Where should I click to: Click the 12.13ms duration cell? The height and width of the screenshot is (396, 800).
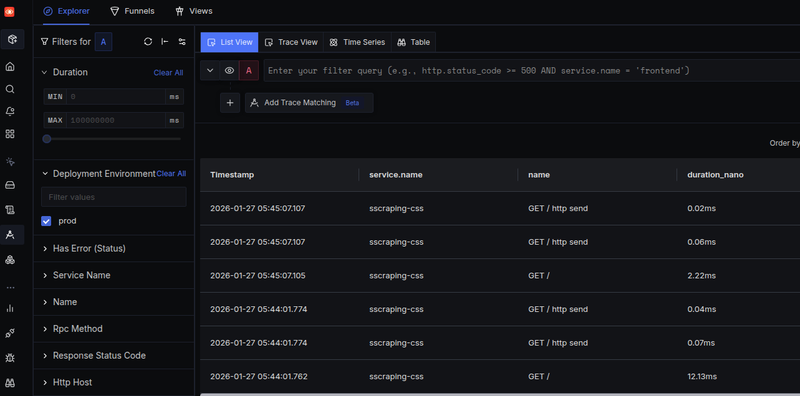[702, 377]
